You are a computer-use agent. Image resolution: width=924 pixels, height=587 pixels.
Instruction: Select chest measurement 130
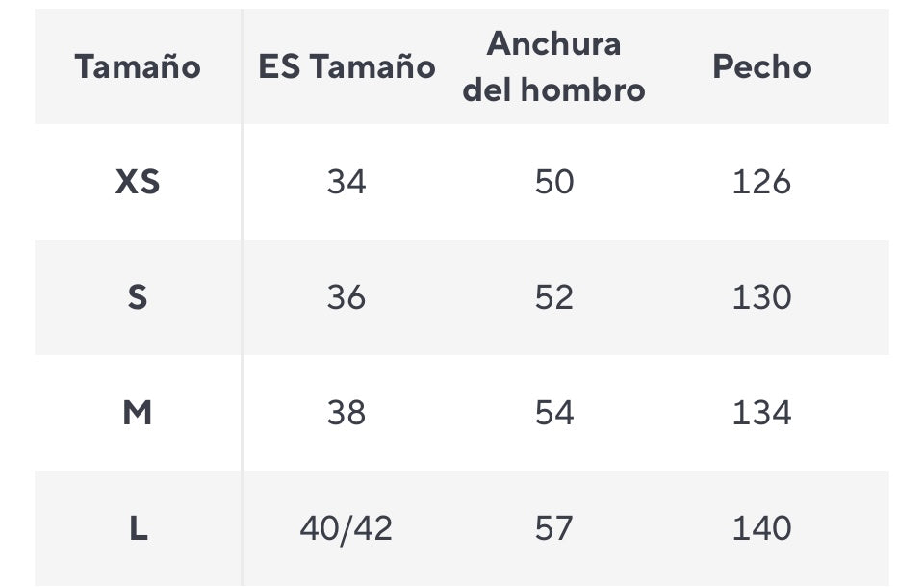(761, 297)
